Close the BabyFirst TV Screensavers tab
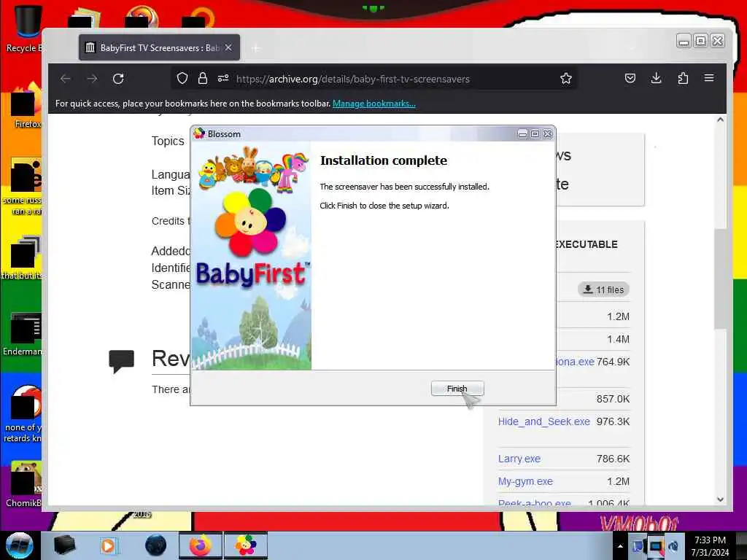747x560 pixels. (x=228, y=47)
